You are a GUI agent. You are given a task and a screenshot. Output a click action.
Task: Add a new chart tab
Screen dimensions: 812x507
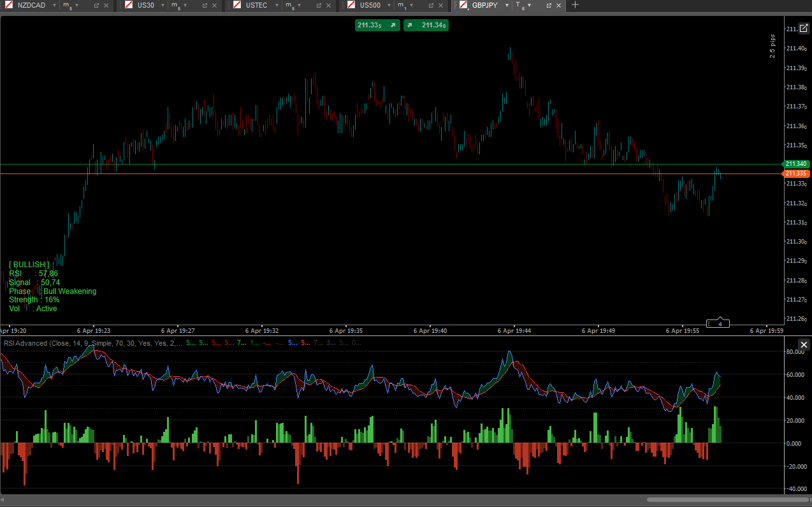click(575, 5)
